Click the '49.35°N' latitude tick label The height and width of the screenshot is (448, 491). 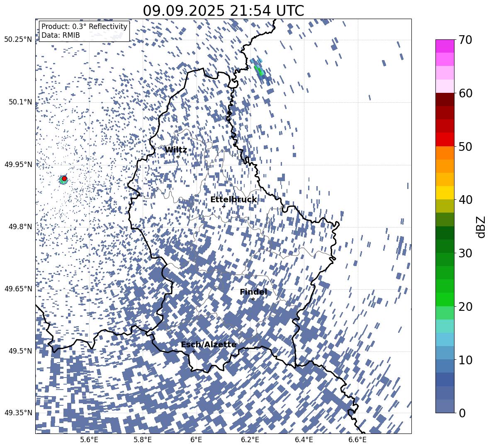[x=18, y=413]
